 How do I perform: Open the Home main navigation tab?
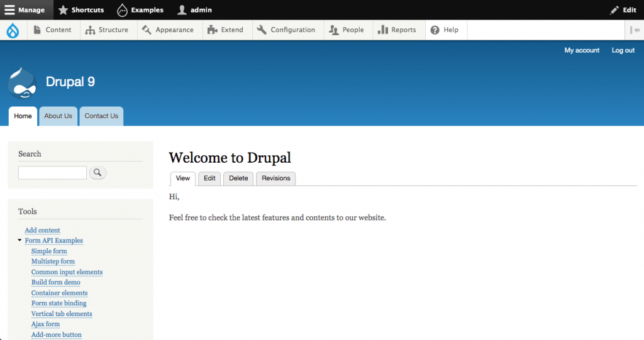(x=23, y=116)
